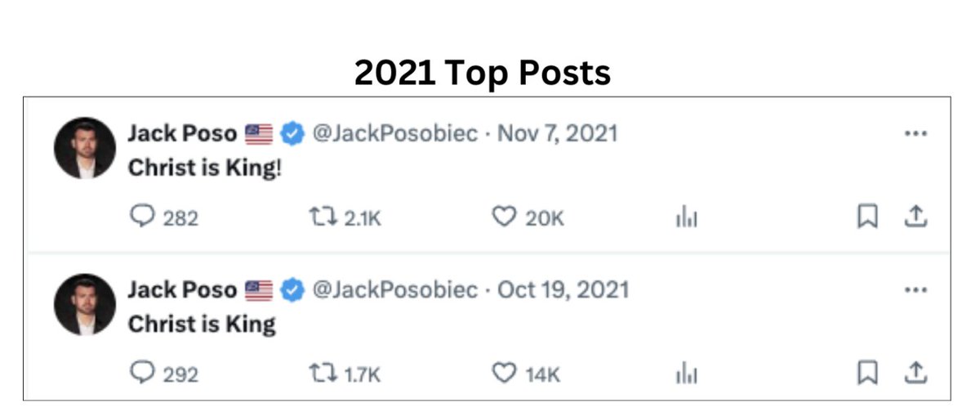The height and width of the screenshot is (412, 980).
Task: Reply to the Nov 7, 2021 post
Action: click(142, 217)
